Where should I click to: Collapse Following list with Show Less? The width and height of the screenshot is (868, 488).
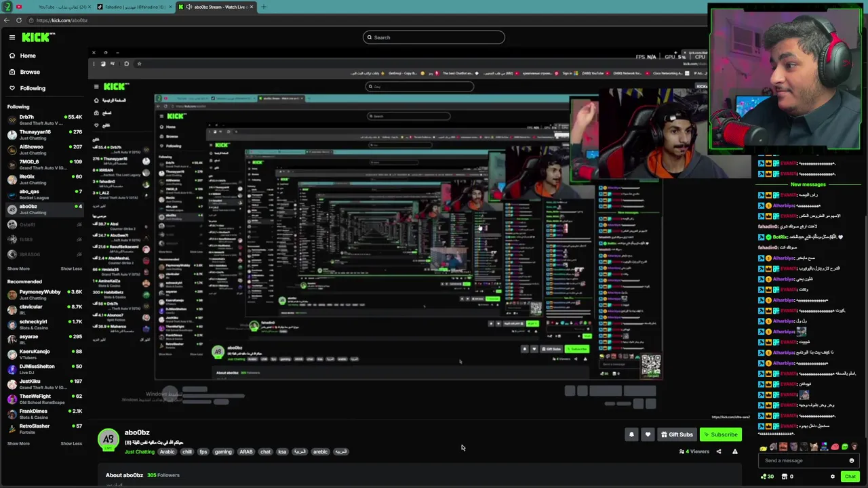(x=71, y=268)
